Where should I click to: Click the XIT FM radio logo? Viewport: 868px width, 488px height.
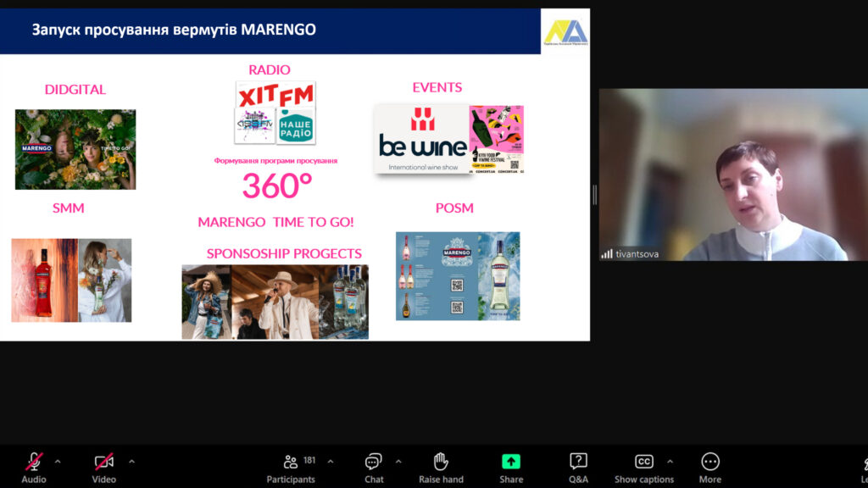coord(275,95)
